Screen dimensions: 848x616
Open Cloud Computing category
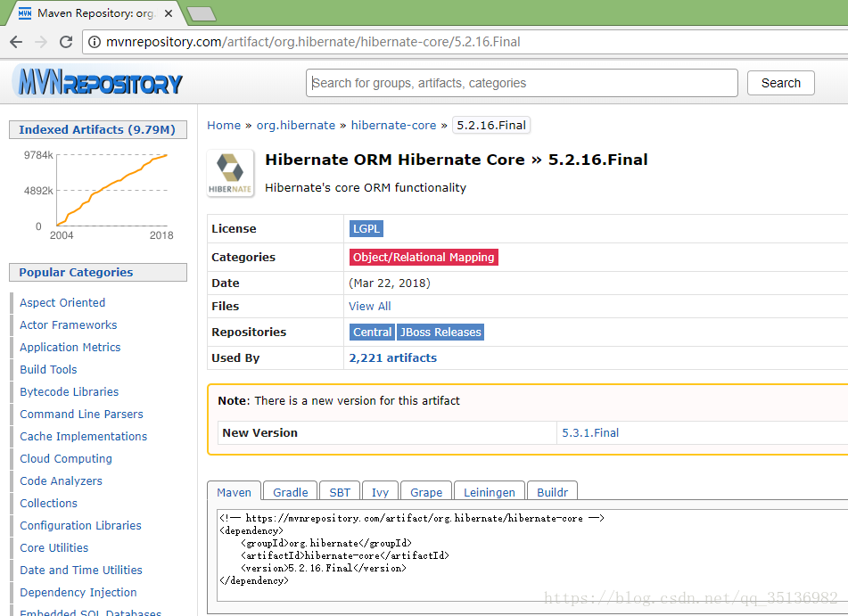click(x=66, y=458)
